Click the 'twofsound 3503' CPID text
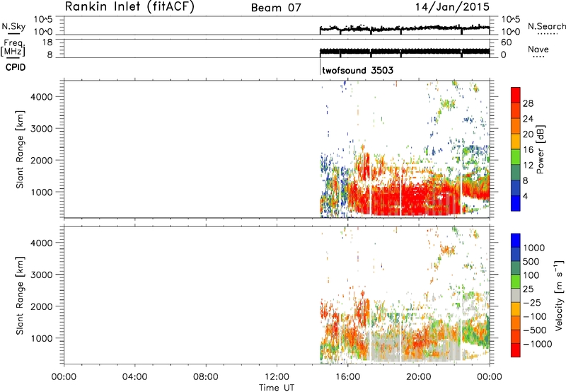This screenshot has height=392, width=566. [357, 70]
